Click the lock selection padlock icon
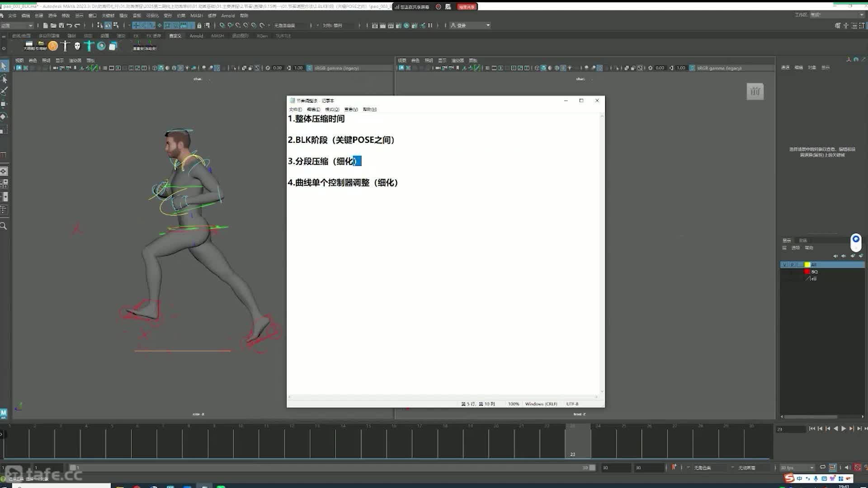Image resolution: width=868 pixels, height=488 pixels. [199, 25]
